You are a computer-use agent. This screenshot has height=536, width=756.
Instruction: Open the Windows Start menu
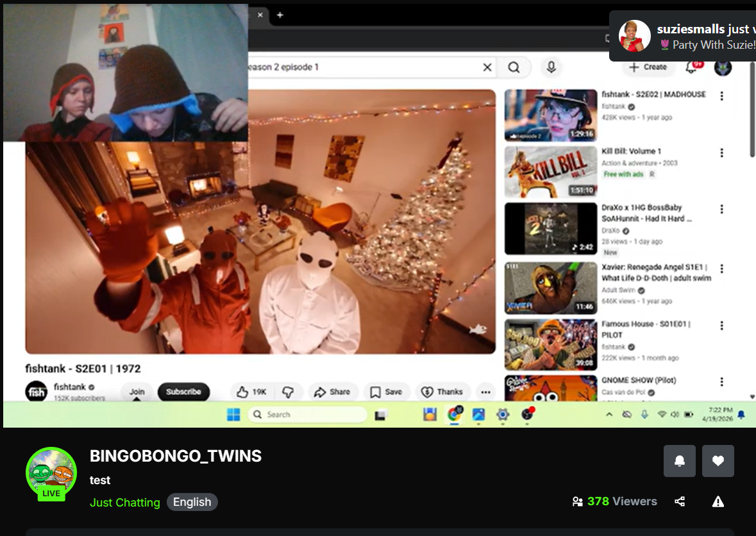[x=233, y=415]
